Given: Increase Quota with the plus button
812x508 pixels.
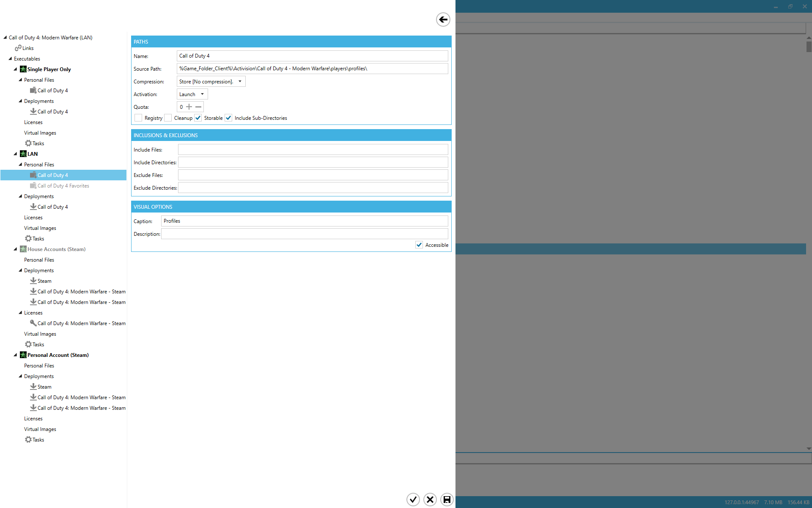Looking at the screenshot, I should [x=189, y=107].
